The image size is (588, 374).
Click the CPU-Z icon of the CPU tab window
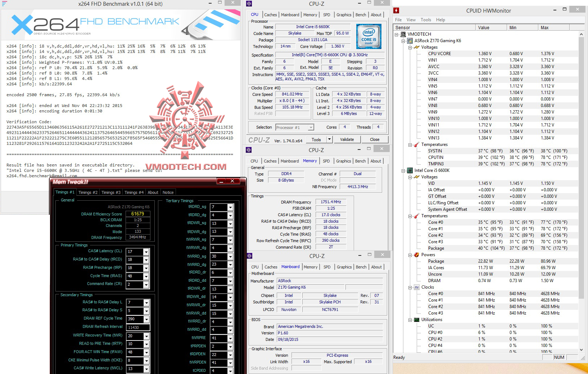tap(249, 4)
